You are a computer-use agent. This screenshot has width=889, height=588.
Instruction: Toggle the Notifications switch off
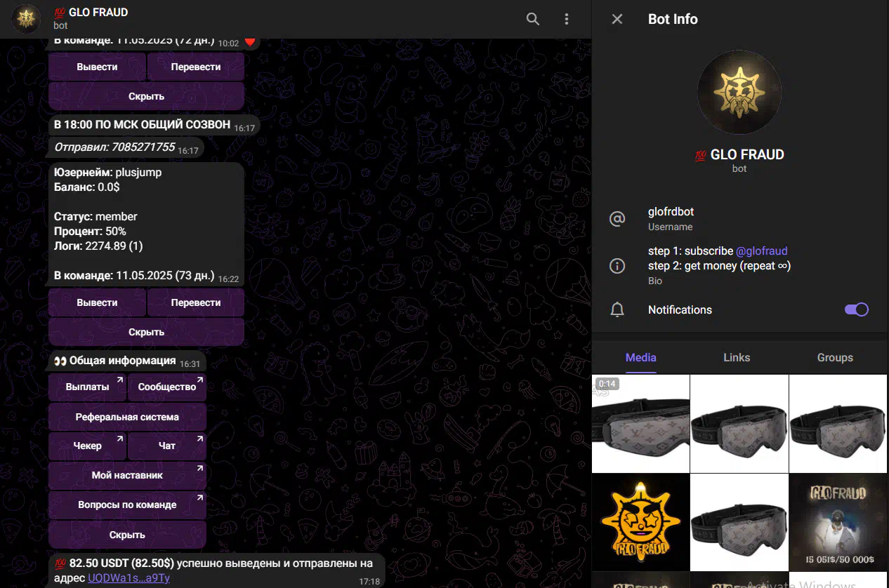857,309
